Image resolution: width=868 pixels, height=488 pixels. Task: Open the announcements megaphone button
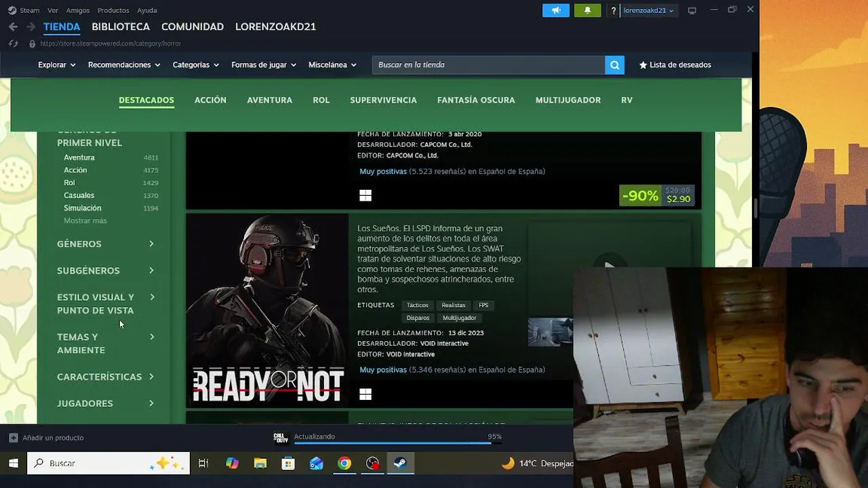tap(556, 10)
